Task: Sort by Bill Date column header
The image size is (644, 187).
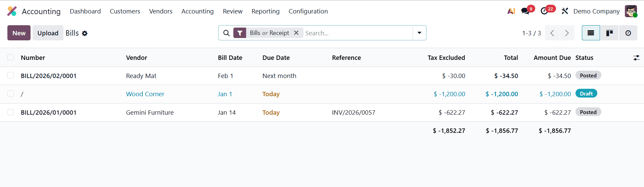Action: coord(230,58)
